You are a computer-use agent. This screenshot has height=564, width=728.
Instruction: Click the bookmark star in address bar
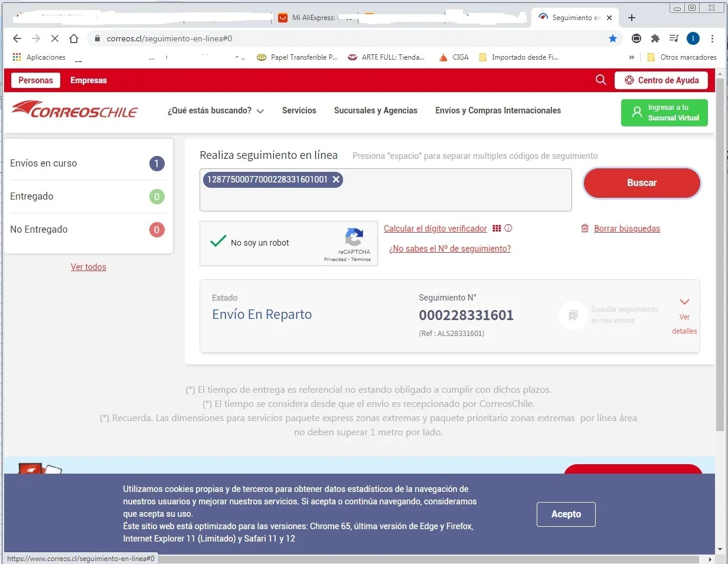click(x=613, y=38)
